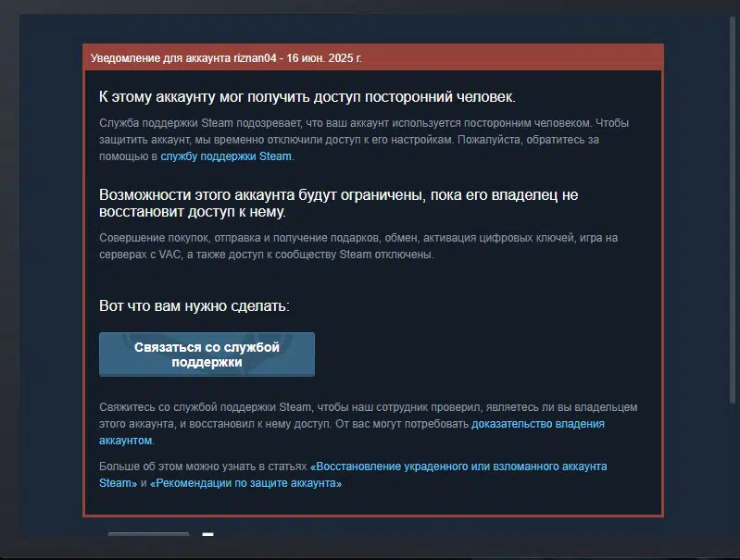Click the paragraph starting «Свяжитесь со службой поддержки Steam»
Viewport: 740px width, 560px height.
point(368,424)
